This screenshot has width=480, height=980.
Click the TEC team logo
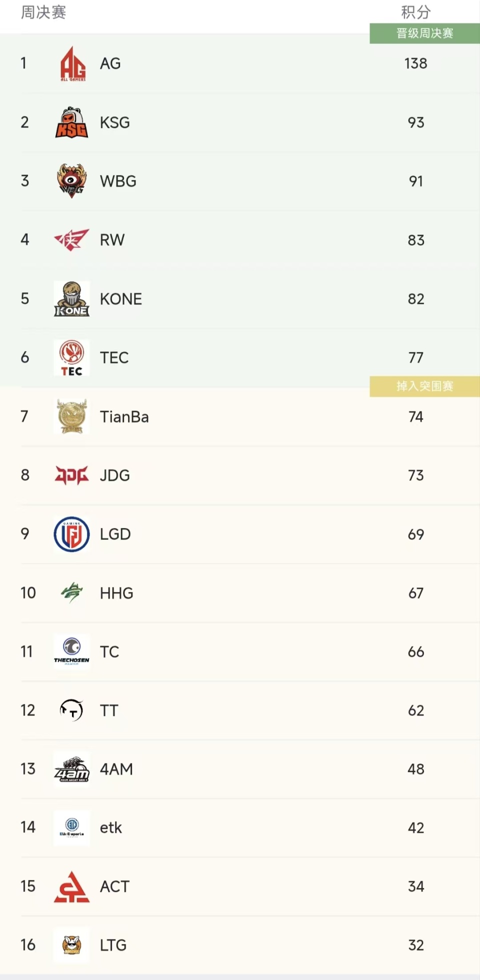click(71, 357)
